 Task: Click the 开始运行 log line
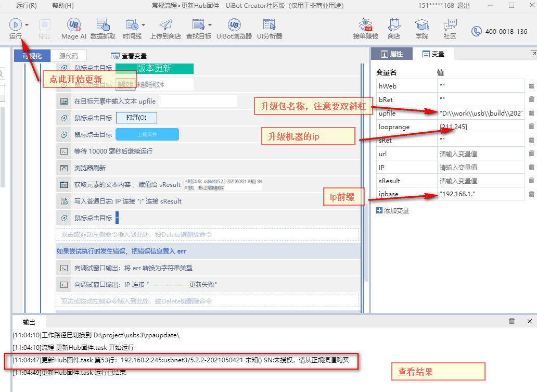73,347
